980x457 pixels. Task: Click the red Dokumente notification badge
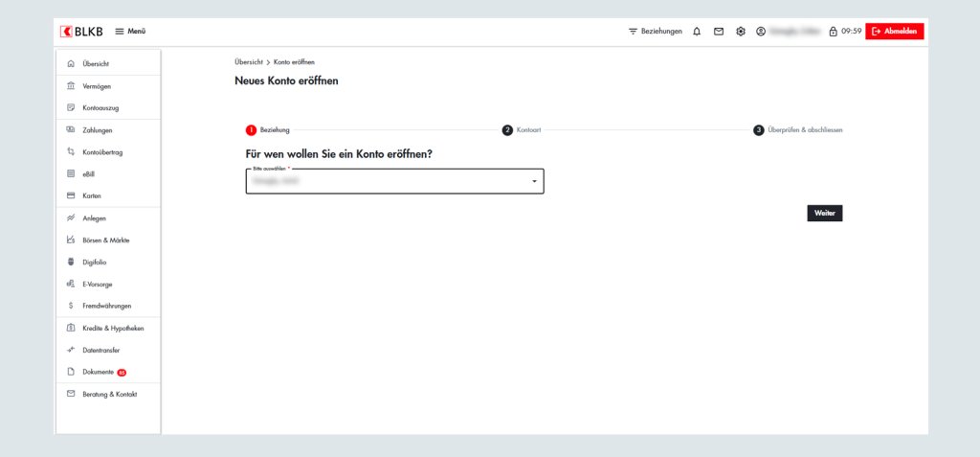pos(122,373)
